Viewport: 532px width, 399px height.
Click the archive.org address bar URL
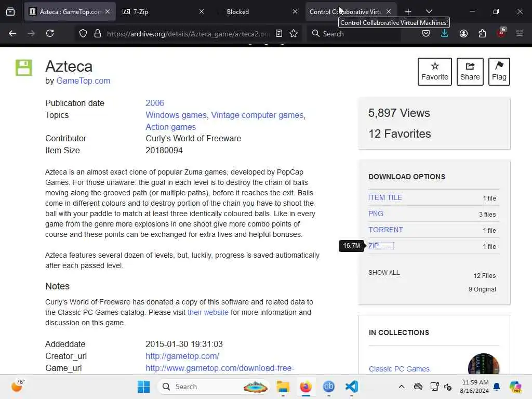coord(188,34)
